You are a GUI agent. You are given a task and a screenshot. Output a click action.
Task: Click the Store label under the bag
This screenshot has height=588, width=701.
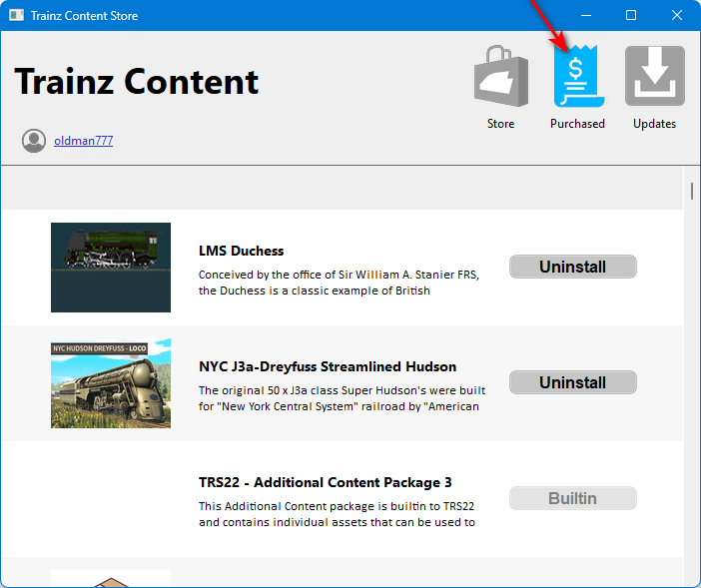click(500, 124)
